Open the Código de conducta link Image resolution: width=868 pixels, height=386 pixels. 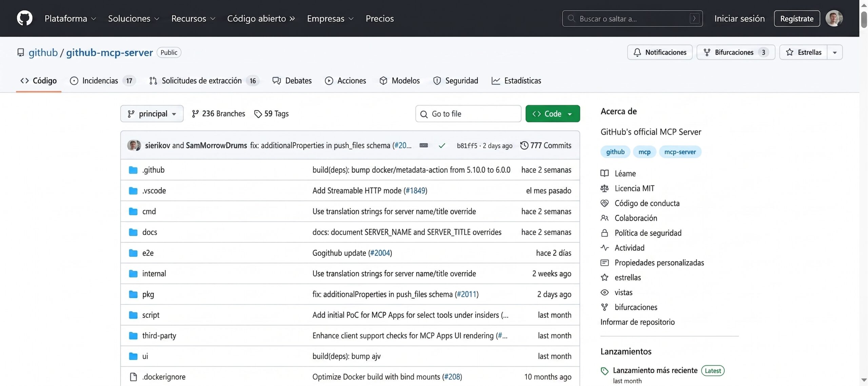(x=647, y=203)
